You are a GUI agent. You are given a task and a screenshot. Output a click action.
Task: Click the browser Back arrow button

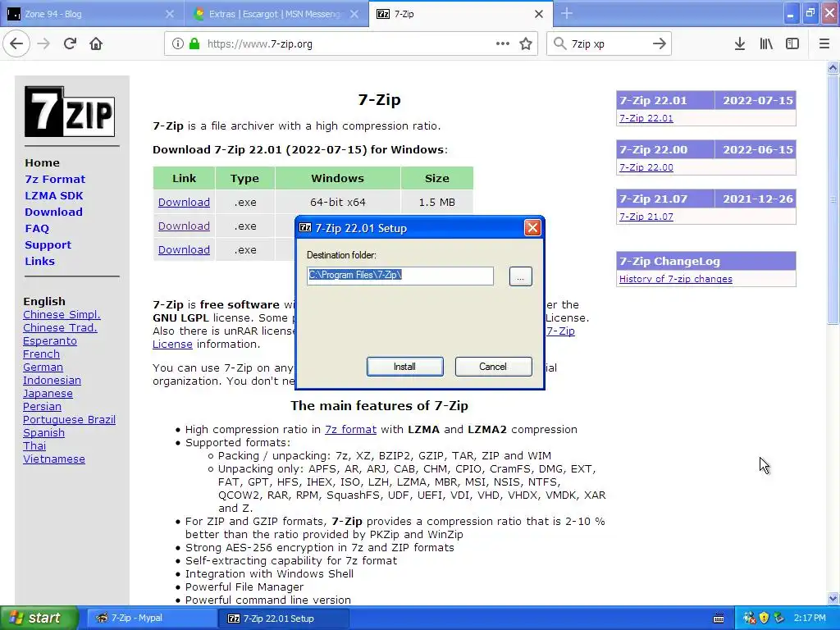click(16, 43)
